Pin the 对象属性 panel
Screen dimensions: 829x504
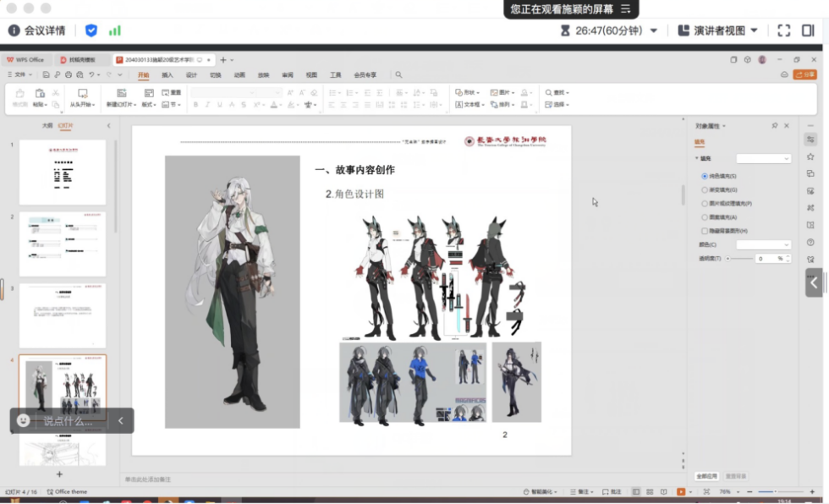click(x=775, y=126)
